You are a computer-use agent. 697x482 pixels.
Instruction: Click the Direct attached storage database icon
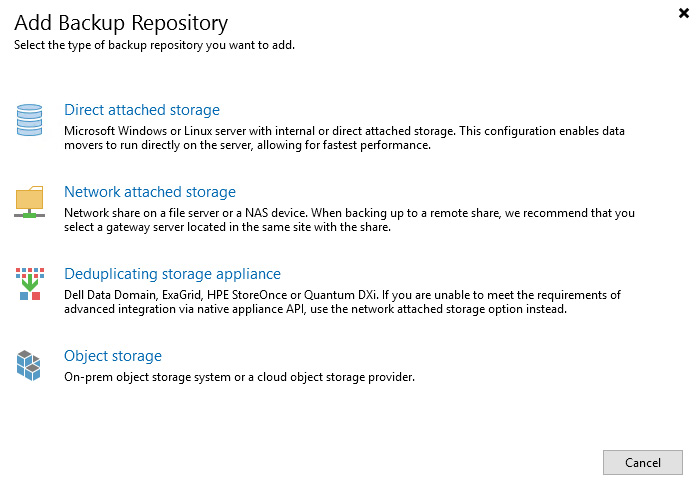point(29,120)
